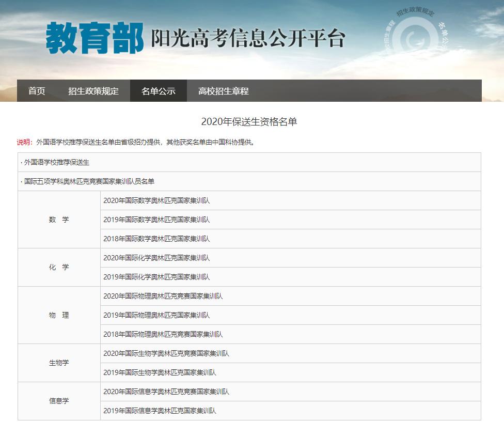View 2018年国际物理奥林匹克竞赛国家集训队 list
The height and width of the screenshot is (422, 504).
tap(163, 334)
